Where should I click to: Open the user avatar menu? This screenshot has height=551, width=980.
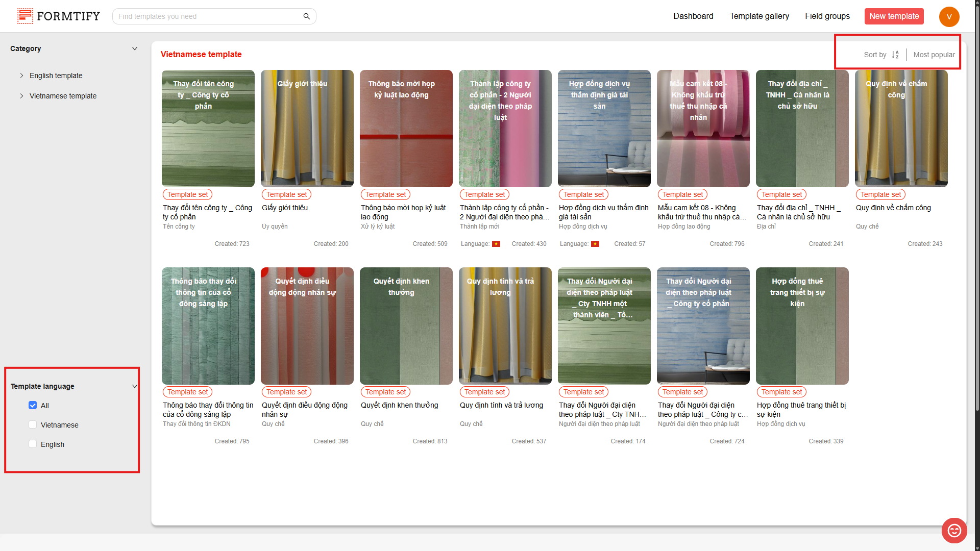click(949, 16)
